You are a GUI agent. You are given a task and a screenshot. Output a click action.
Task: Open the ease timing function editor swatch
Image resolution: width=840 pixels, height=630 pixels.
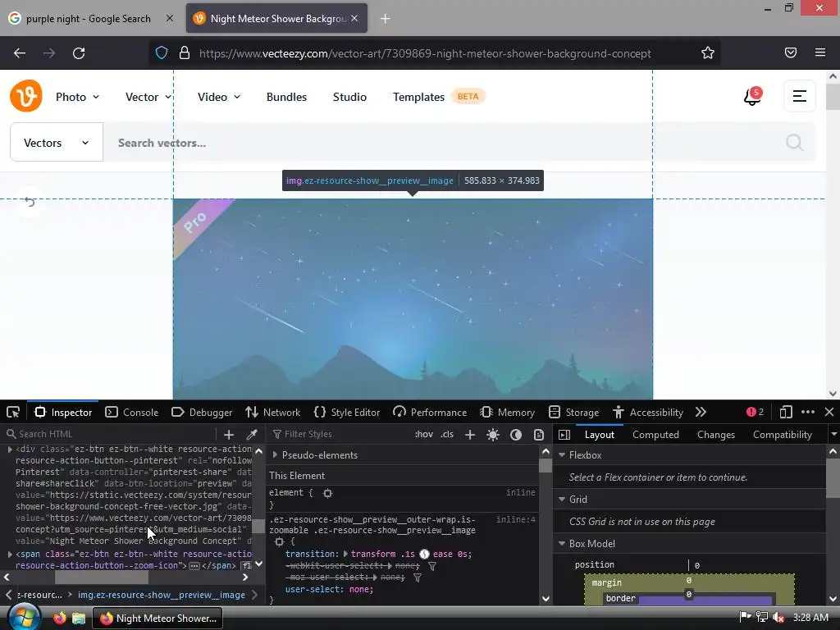pyautogui.click(x=424, y=554)
